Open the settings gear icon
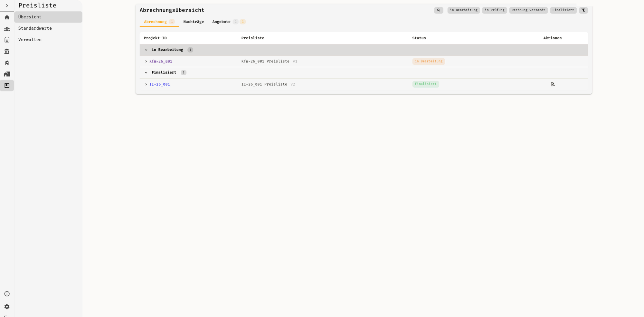The height and width of the screenshot is (317, 644). [7, 307]
